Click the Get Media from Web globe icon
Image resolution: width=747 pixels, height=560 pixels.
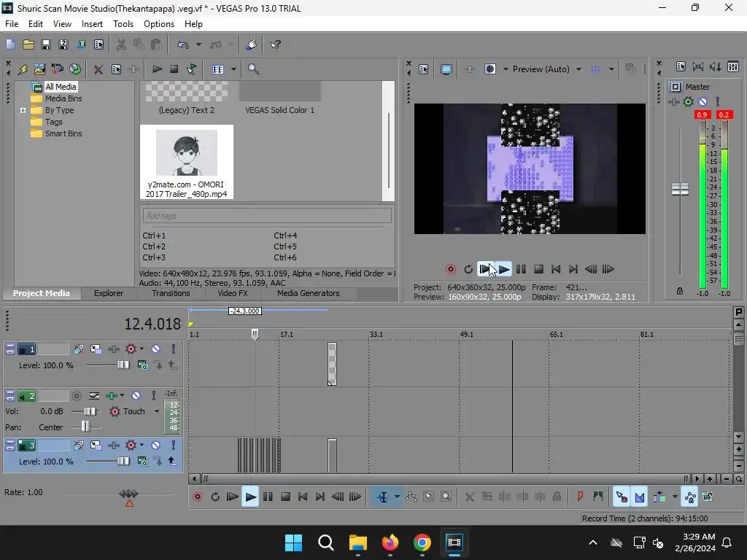click(x=75, y=69)
